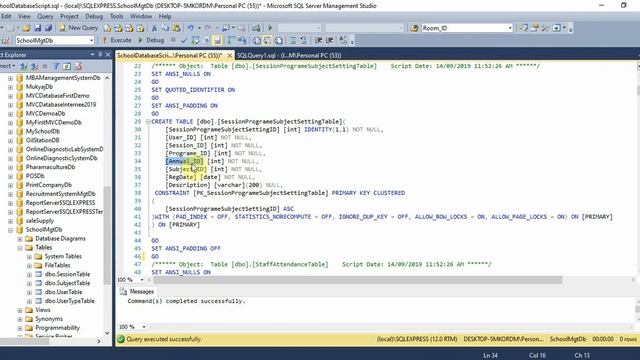Click the Comment out selected lines icon
The height and width of the screenshot is (360, 640).
click(293, 40)
